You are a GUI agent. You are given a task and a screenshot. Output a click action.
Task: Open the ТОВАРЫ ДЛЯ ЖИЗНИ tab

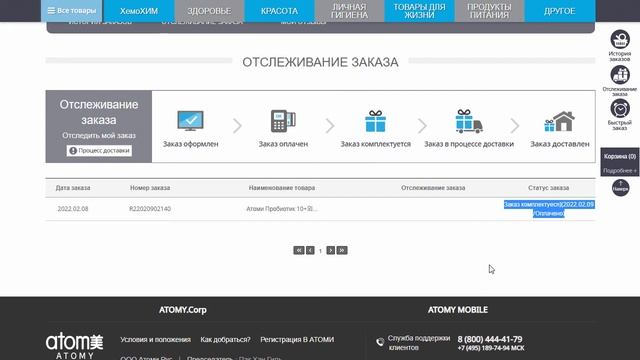[419, 11]
